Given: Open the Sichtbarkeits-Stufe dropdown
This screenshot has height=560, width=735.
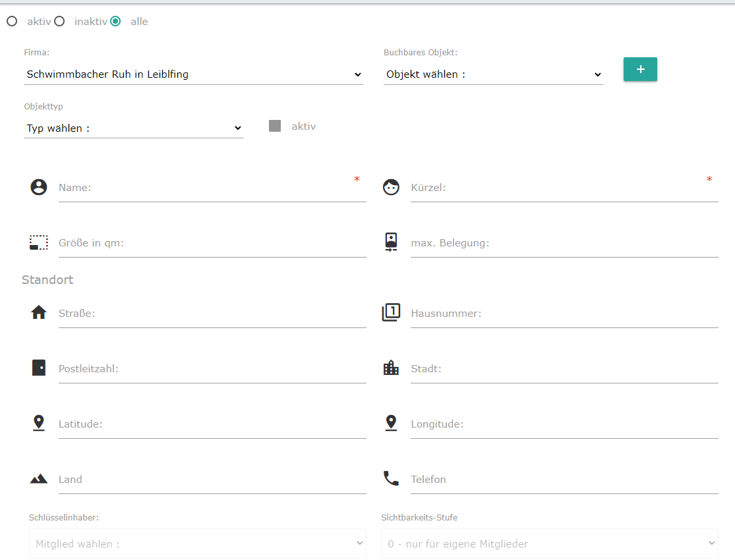Looking at the screenshot, I should pyautogui.click(x=549, y=544).
